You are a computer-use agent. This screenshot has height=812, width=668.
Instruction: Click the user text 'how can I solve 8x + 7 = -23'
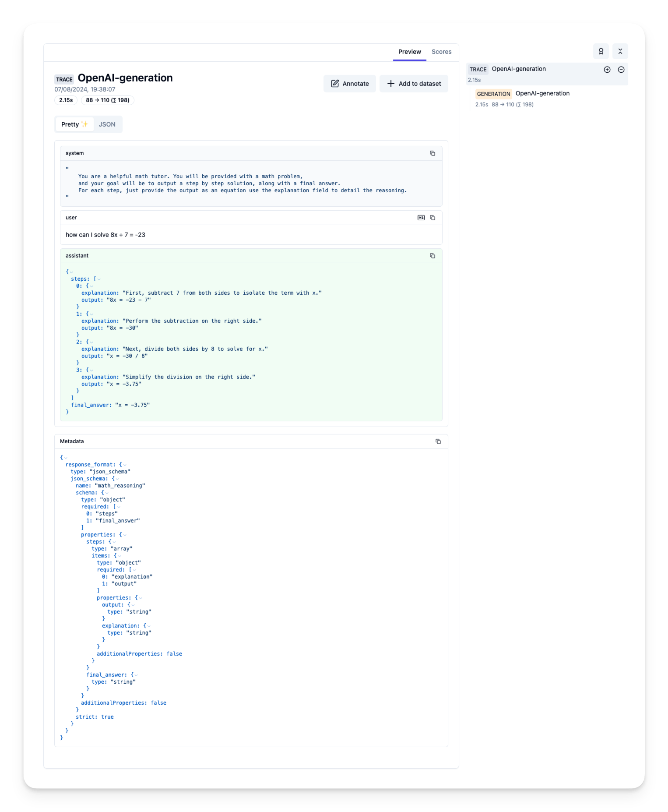click(x=105, y=235)
